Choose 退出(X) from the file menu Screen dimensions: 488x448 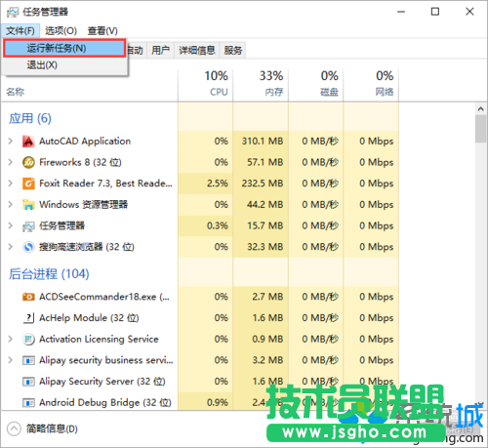click(x=64, y=65)
